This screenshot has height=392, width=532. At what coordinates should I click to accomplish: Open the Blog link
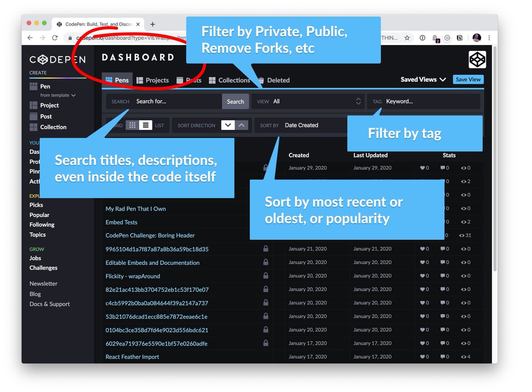(x=35, y=294)
